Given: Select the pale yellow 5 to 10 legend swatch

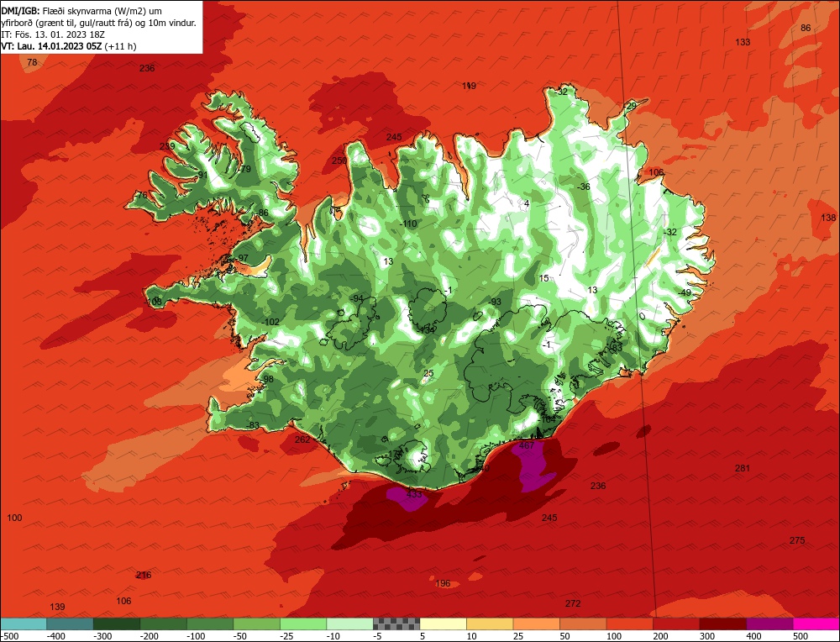Looking at the screenshot, I should [x=443, y=624].
